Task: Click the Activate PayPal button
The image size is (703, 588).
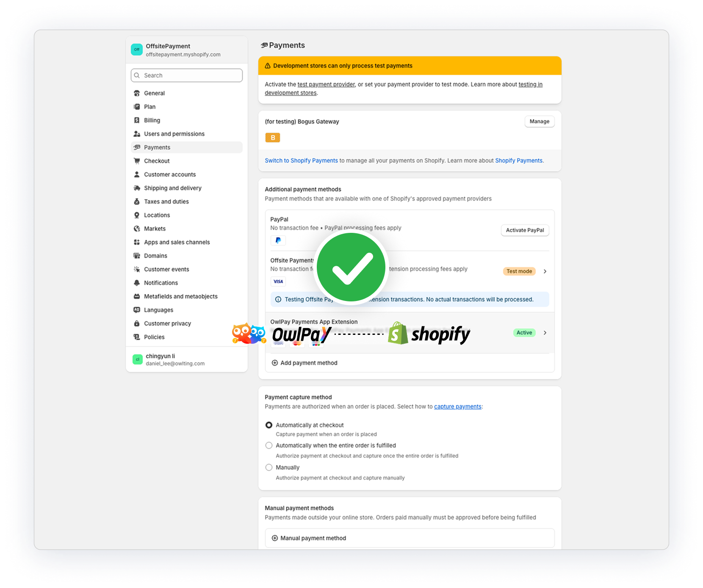Action: pos(525,230)
